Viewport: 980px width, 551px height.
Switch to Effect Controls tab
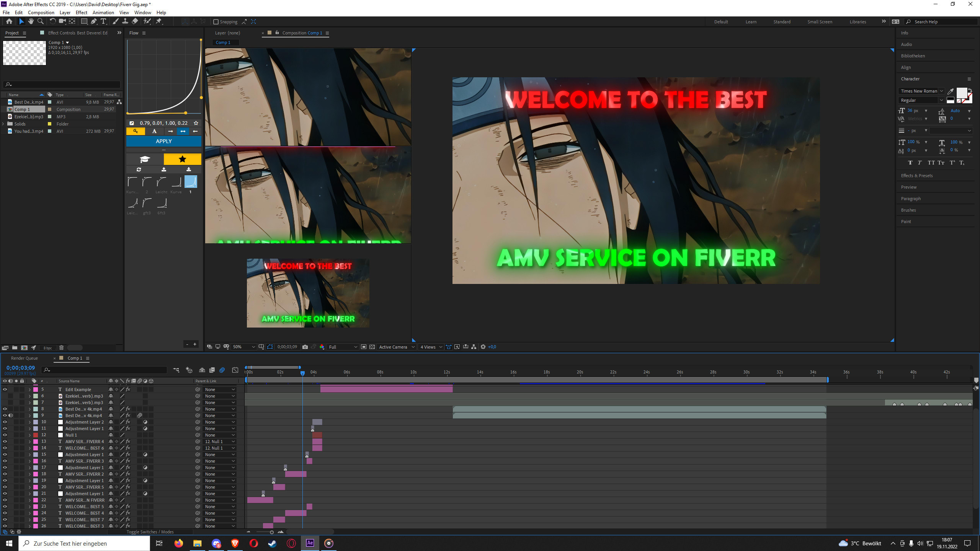(x=78, y=33)
